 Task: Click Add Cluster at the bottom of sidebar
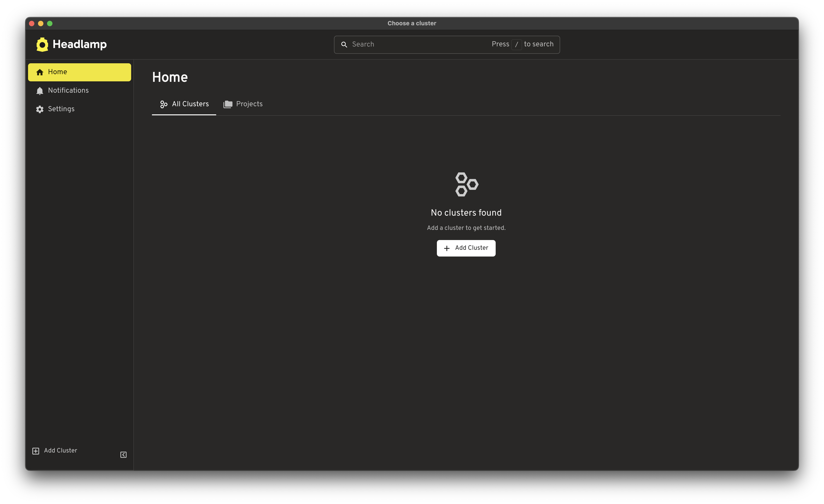(60, 450)
